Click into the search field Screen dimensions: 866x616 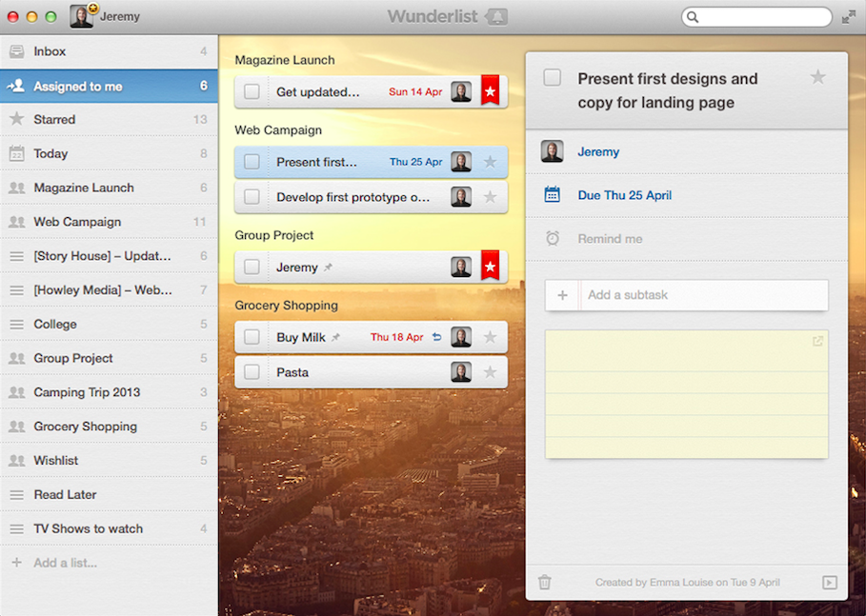pos(756,17)
